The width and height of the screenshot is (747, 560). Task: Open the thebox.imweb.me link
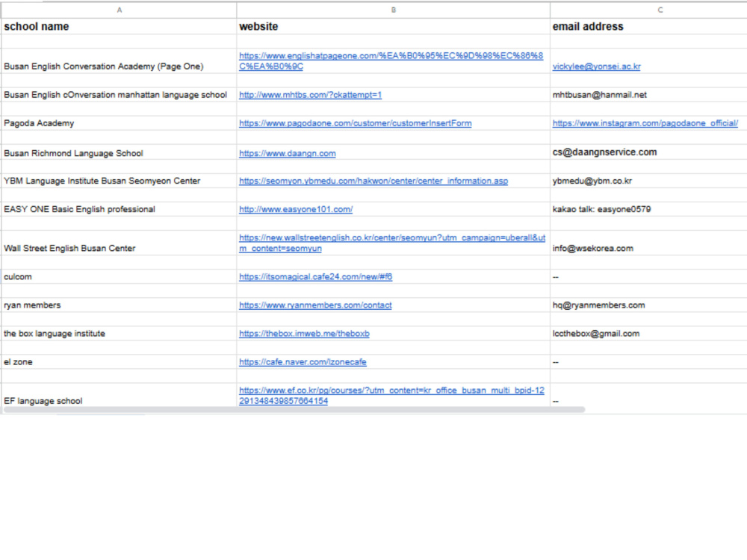coord(305,334)
